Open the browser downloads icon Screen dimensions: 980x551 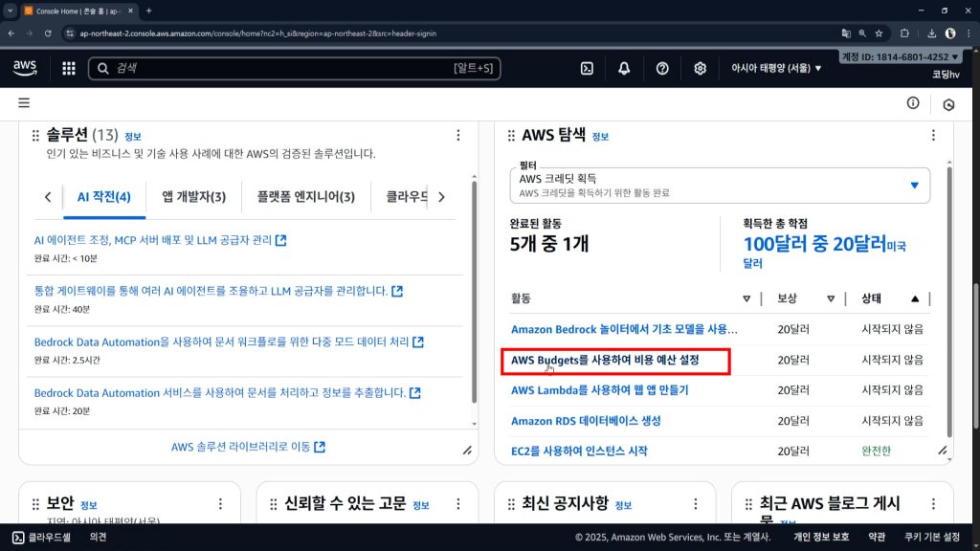(931, 33)
